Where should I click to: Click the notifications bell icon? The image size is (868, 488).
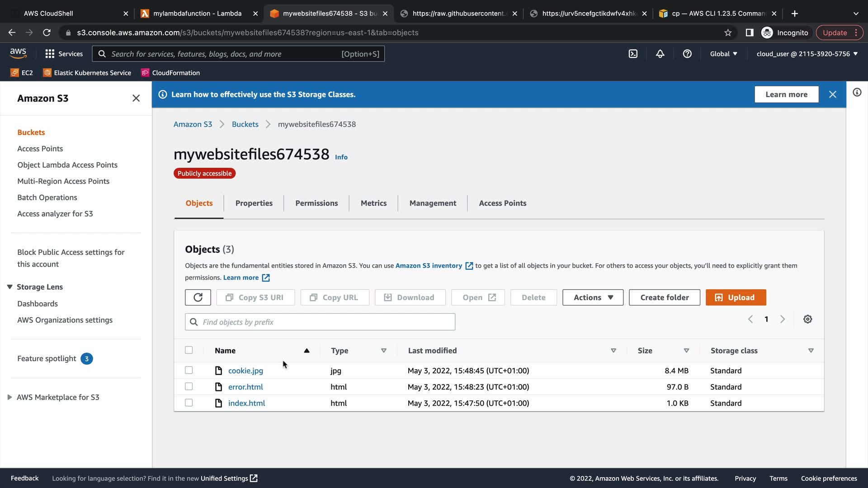point(660,54)
